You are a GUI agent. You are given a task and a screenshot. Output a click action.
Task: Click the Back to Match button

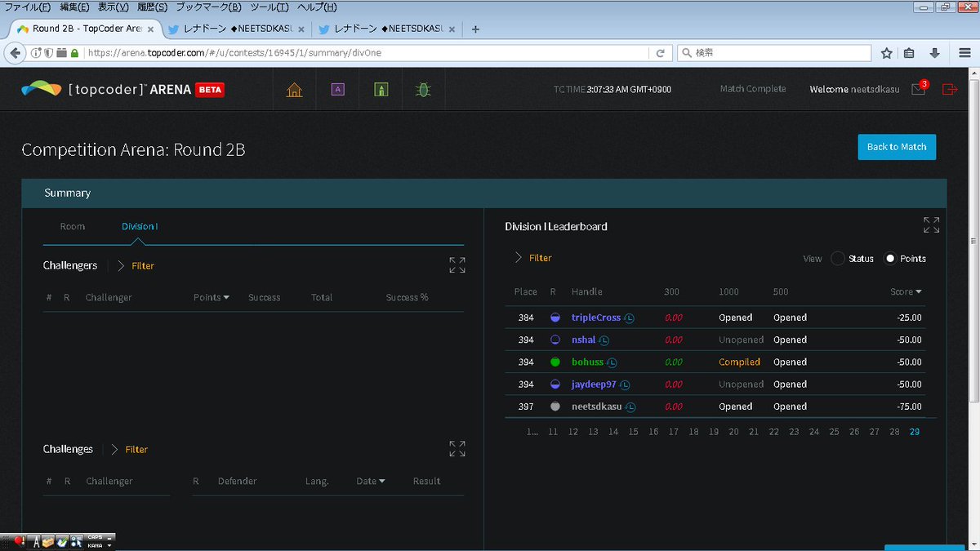pos(897,147)
